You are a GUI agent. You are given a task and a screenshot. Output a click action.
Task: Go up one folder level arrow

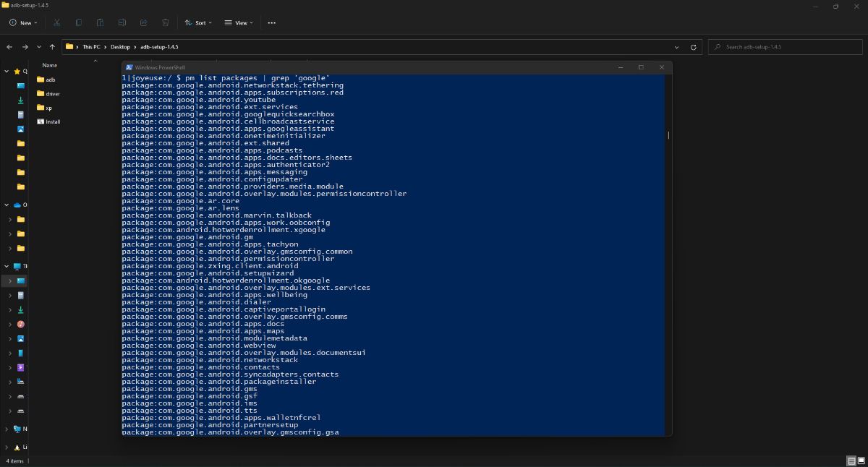(52, 47)
